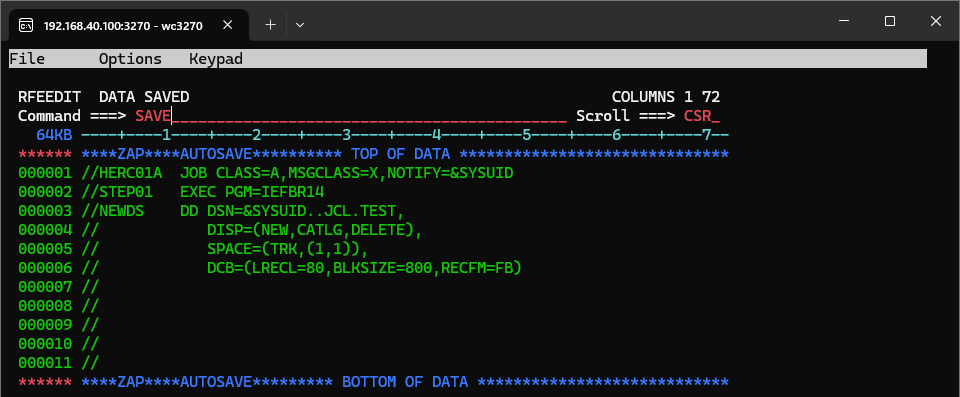Click the column ruler line

point(405,135)
